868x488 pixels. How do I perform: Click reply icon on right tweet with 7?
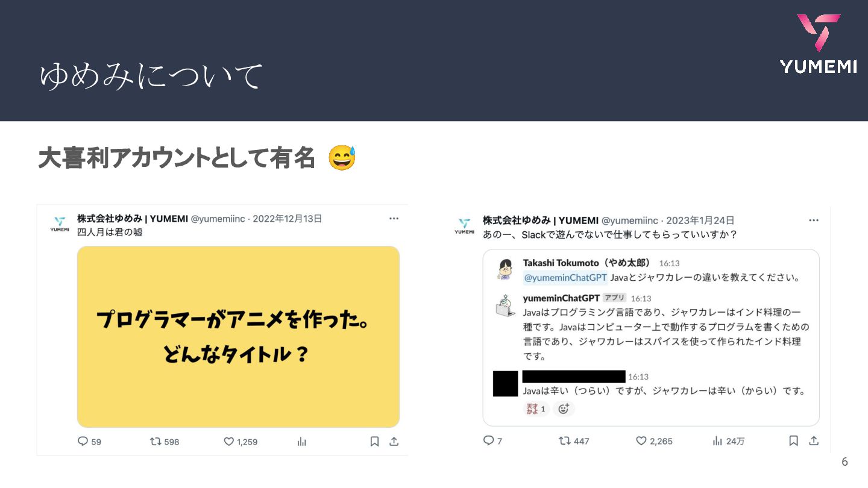point(489,440)
